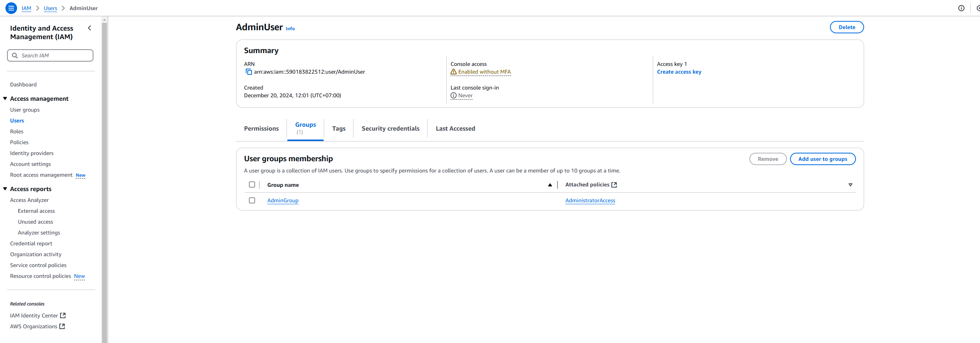
Task: Open Policies in the sidebar
Action: click(19, 142)
